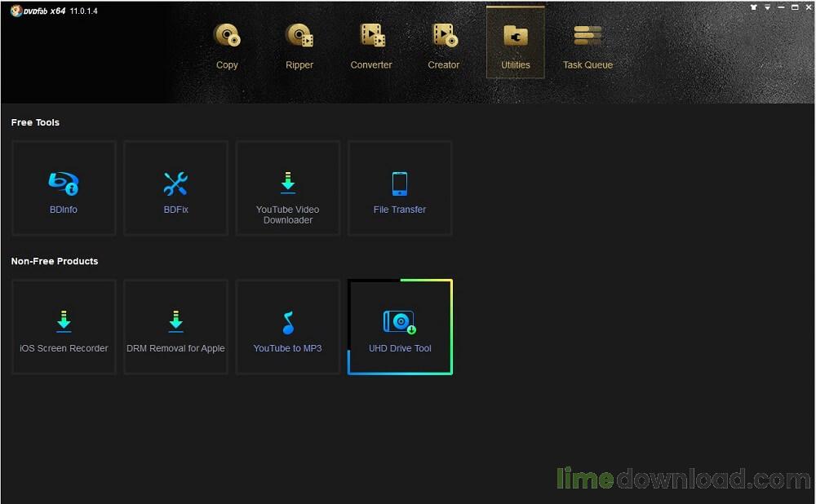Open the File Transfer tool
Viewport: 816px width, 504px height.
point(400,188)
